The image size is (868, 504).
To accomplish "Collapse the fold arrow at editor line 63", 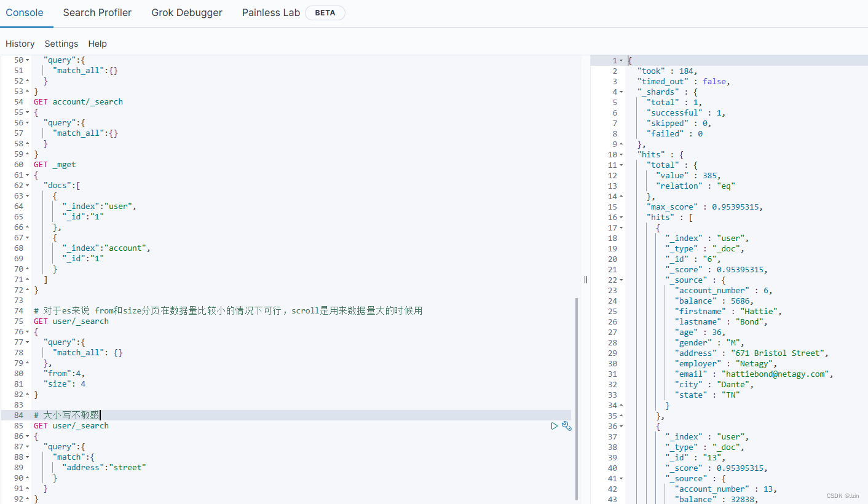I will (27, 196).
